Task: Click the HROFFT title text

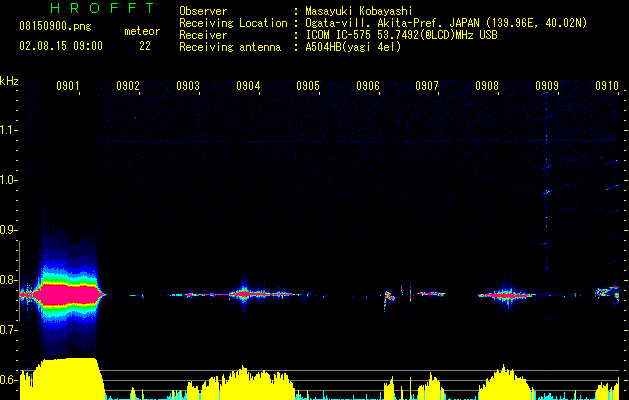Action: coord(103,8)
